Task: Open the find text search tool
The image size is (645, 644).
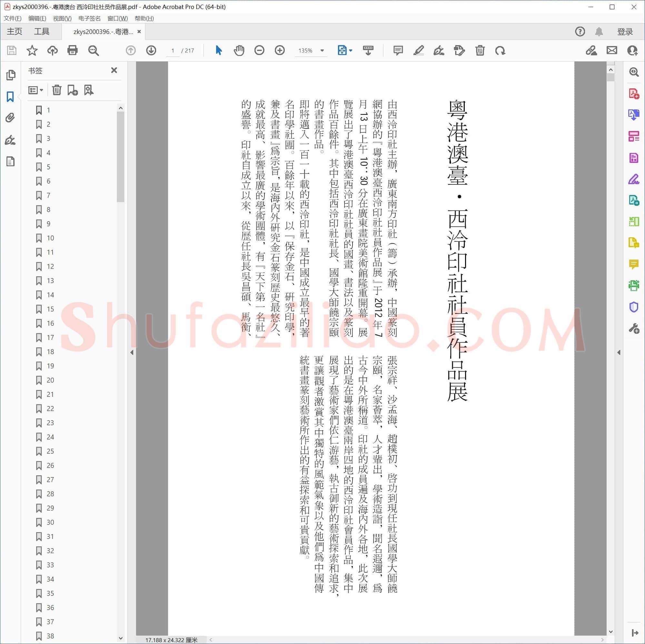Action: (x=93, y=50)
